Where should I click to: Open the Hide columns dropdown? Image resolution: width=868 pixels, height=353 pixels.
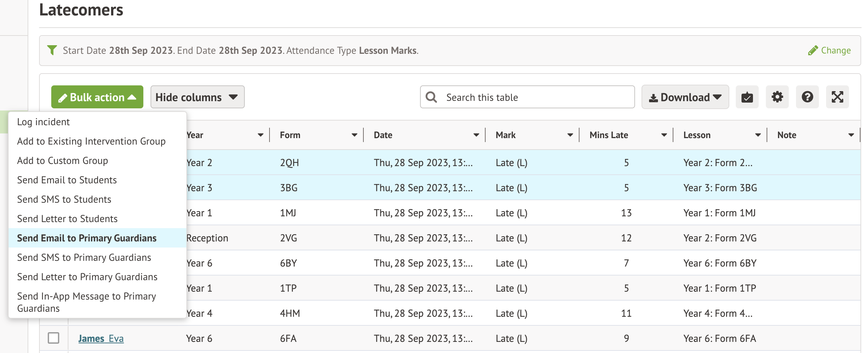click(197, 97)
